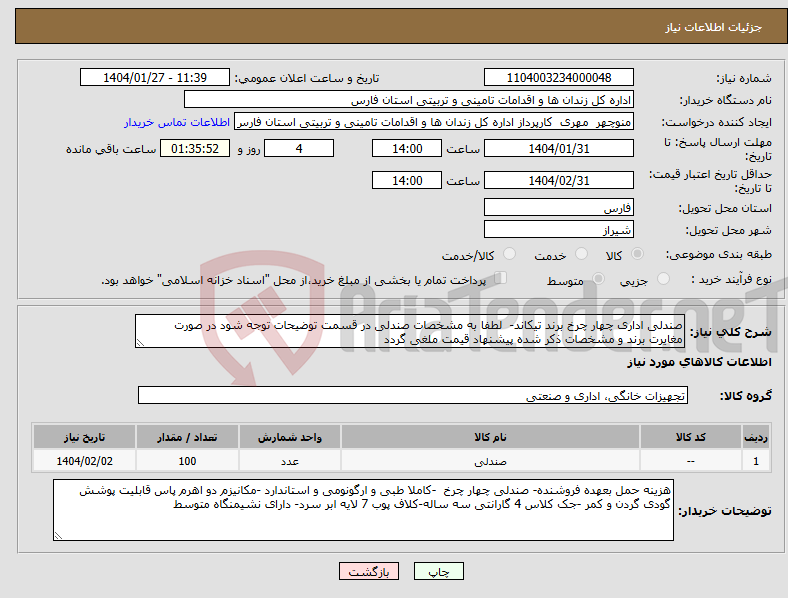The height and width of the screenshot is (598, 788).
Task: Click the بازگشت back button
Action: click(x=369, y=571)
